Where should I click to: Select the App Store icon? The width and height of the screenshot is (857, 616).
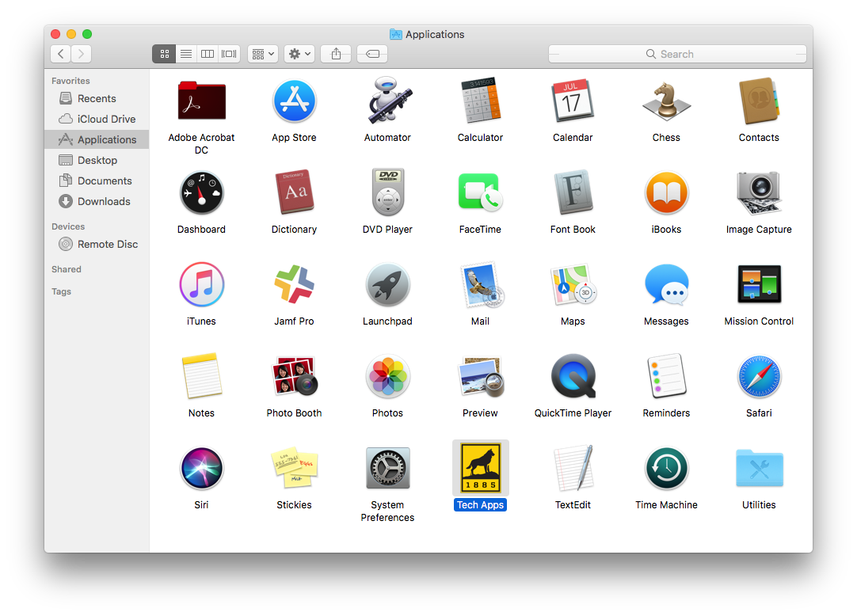pos(294,101)
